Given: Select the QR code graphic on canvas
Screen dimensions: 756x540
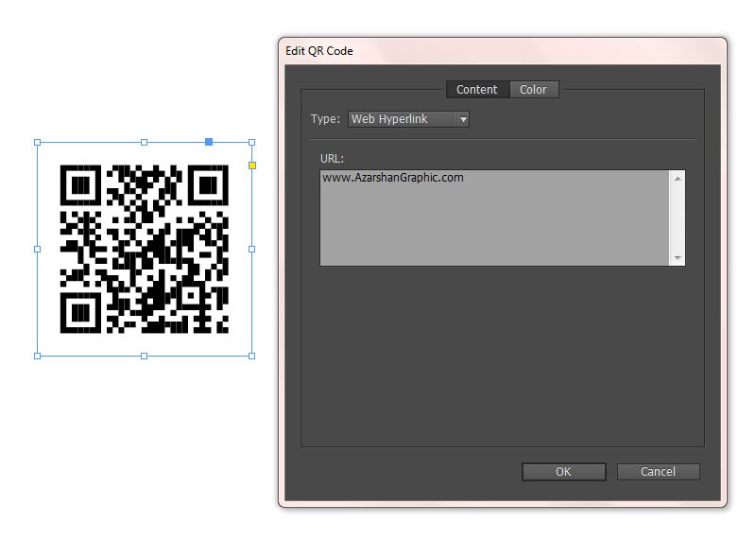Looking at the screenshot, I should pos(144,249).
